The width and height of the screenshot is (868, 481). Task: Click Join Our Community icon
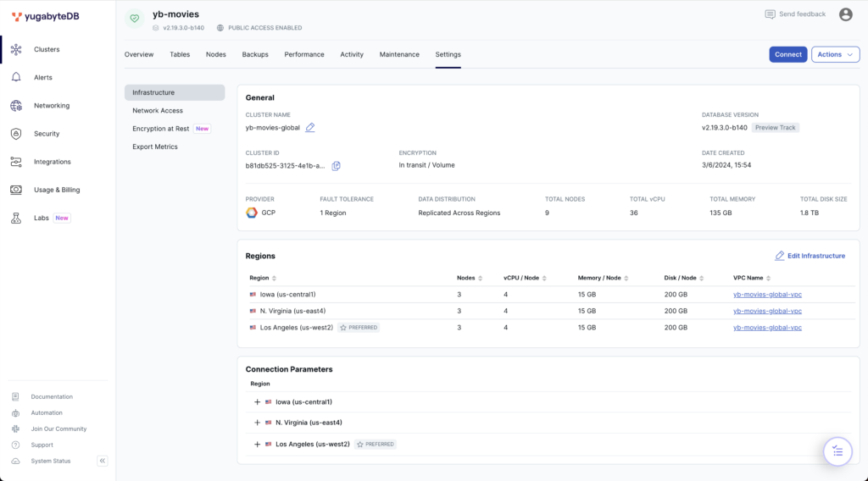pyautogui.click(x=15, y=429)
